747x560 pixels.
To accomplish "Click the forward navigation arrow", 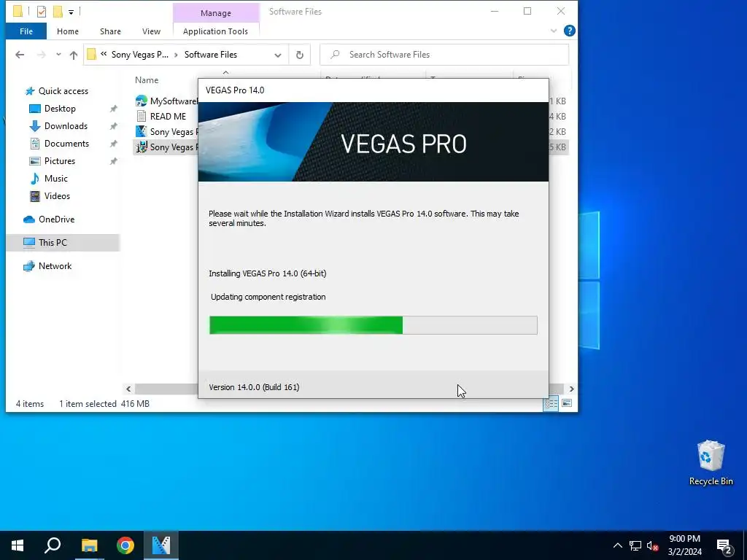I will point(42,55).
